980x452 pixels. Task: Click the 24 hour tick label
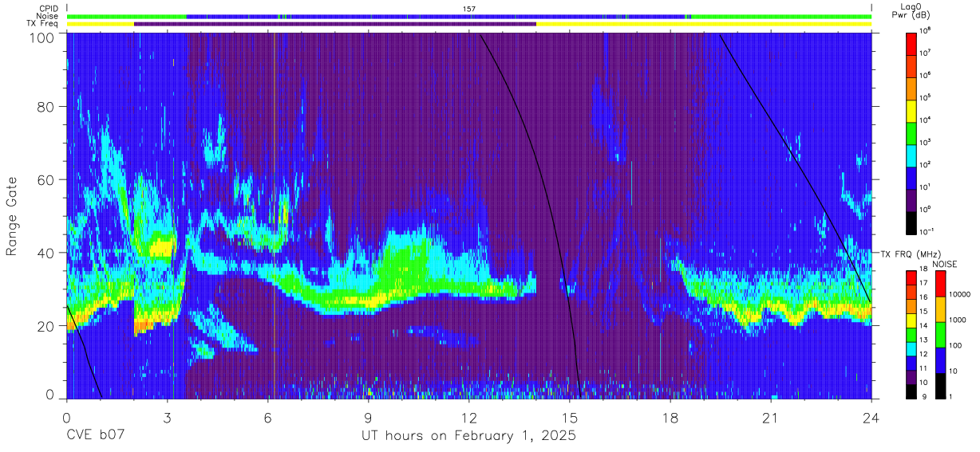click(x=871, y=417)
